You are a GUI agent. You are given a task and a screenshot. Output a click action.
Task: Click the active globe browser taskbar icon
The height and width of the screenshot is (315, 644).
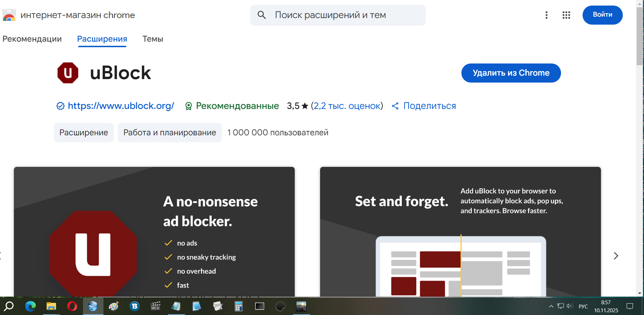point(93,306)
